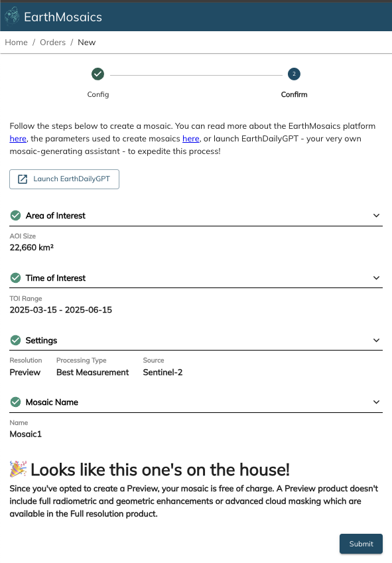Click the green check beside Settings

coord(15,340)
